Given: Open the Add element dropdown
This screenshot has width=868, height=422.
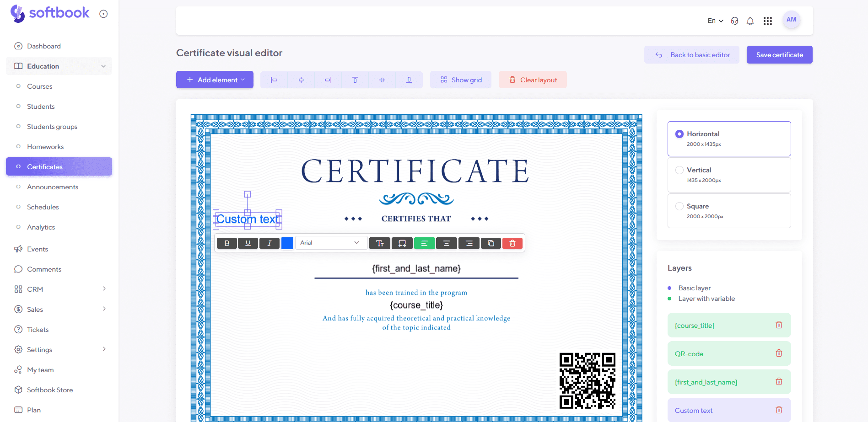Looking at the screenshot, I should pyautogui.click(x=215, y=80).
